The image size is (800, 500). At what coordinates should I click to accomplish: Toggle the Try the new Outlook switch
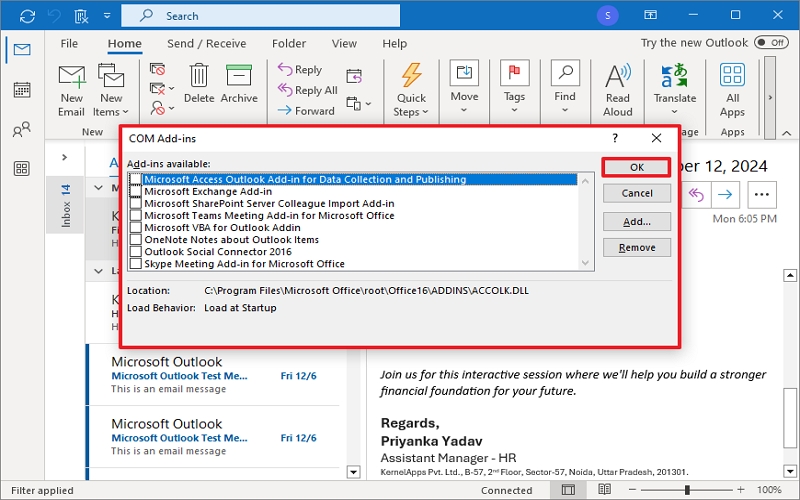[x=771, y=43]
